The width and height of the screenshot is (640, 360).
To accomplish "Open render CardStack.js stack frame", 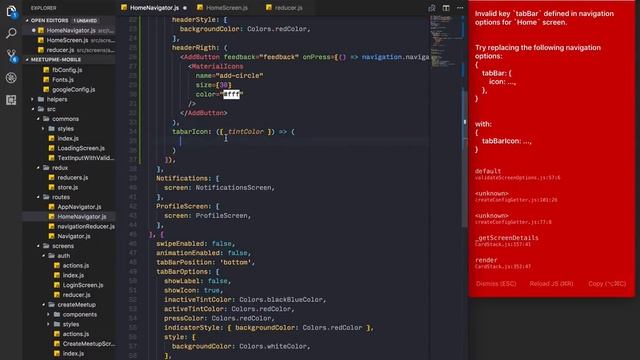I will coord(503,263).
